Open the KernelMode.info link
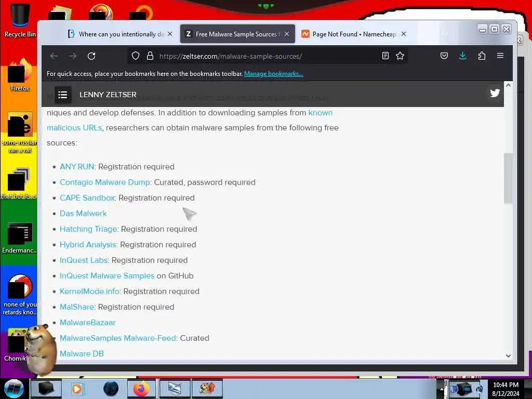The image size is (532, 399). click(x=89, y=291)
